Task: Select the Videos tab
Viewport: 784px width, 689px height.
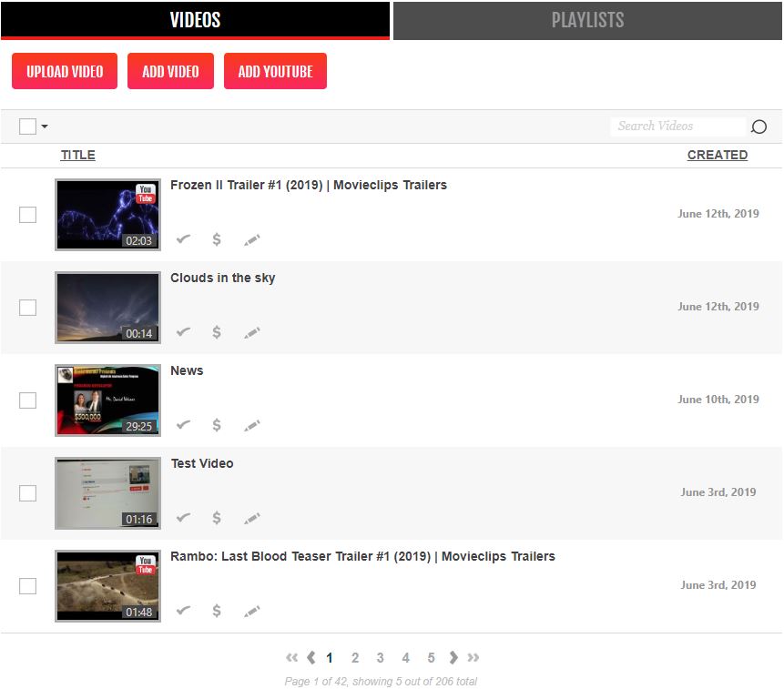Action: [x=195, y=20]
